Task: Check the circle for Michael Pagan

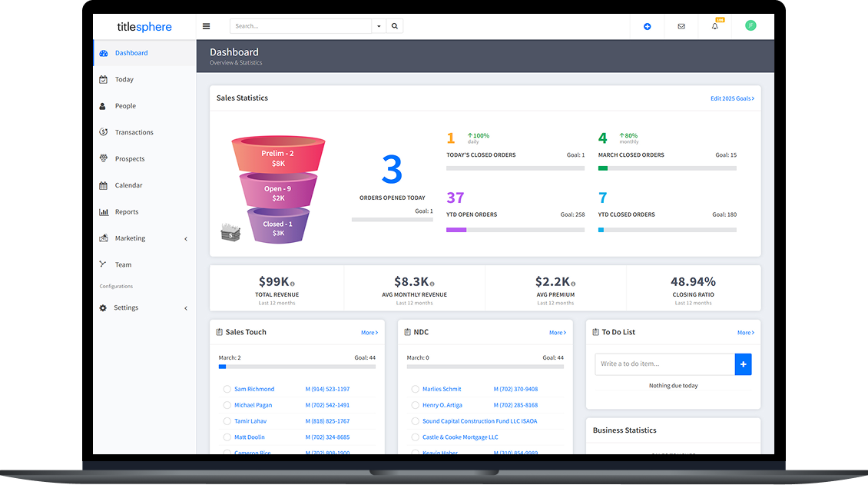Action: [x=227, y=405]
